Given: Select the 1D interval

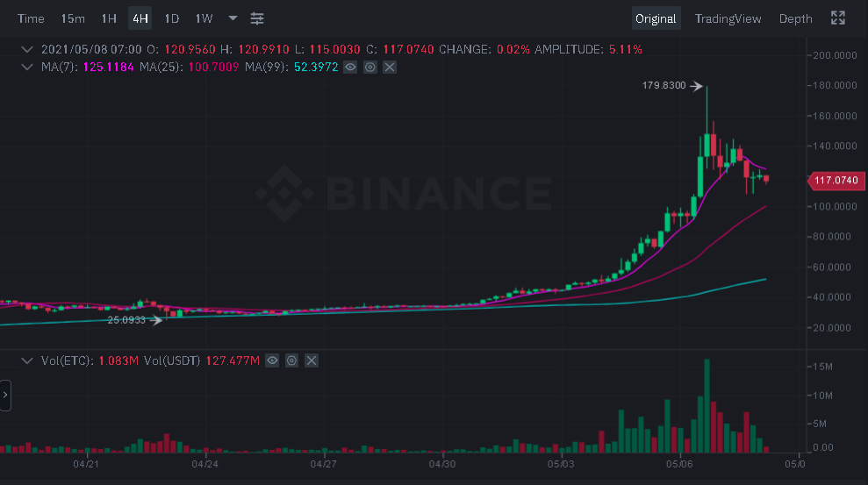Looking at the screenshot, I should pyautogui.click(x=172, y=18).
